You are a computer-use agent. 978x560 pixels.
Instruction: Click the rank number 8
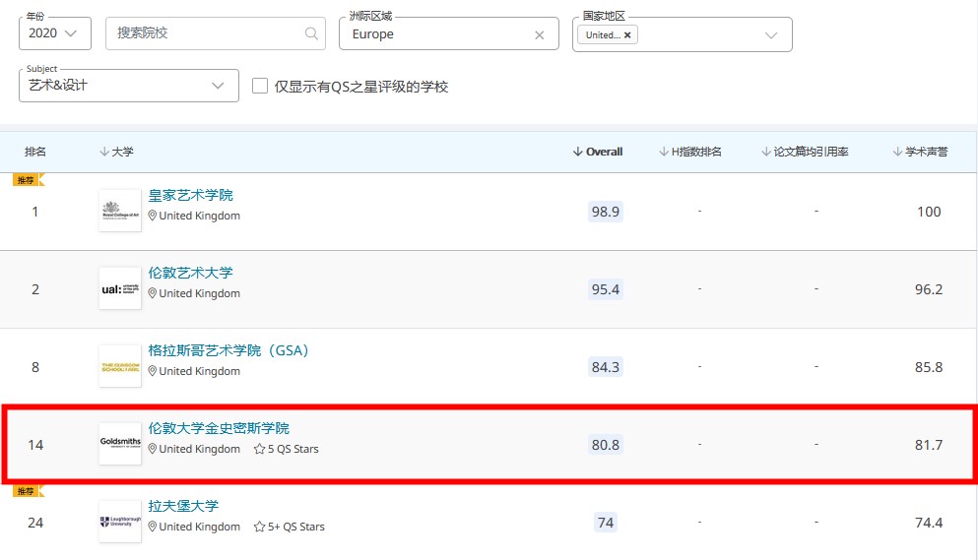point(35,367)
